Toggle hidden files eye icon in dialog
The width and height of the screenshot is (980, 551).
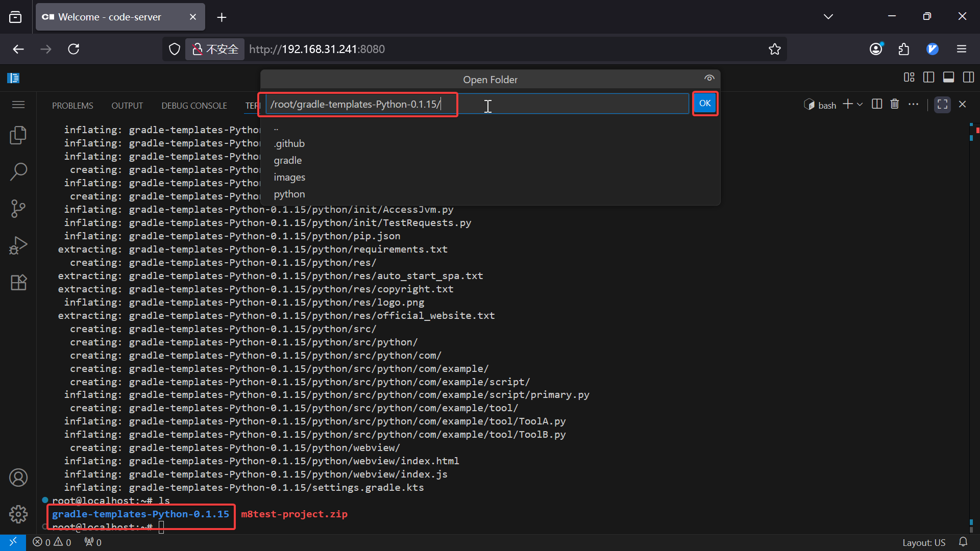[709, 78]
